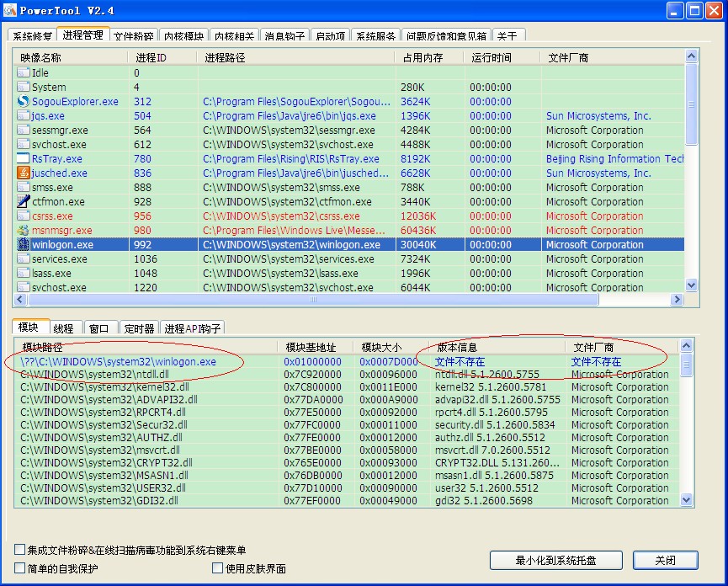
Task: Sort processes by 映像名称 column header
Action: pyautogui.click(x=72, y=57)
